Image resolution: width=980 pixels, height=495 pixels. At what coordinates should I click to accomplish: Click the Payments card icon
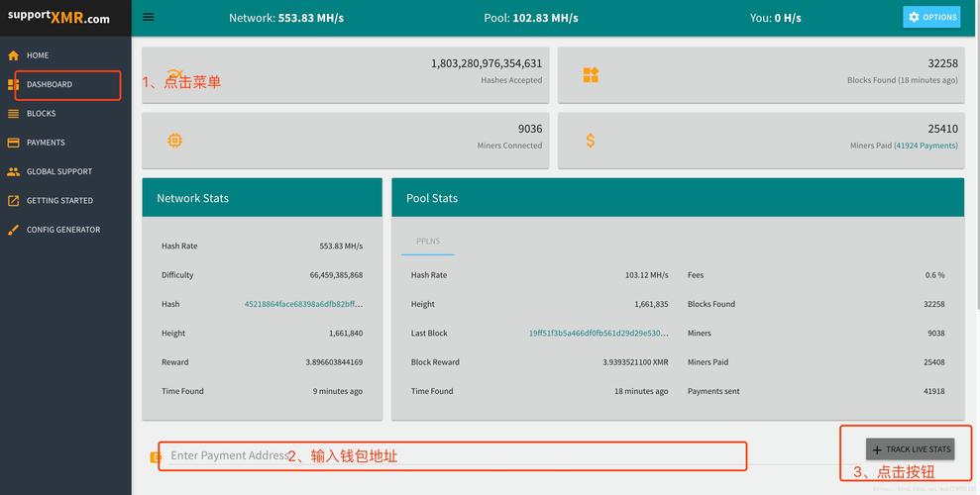click(x=13, y=143)
